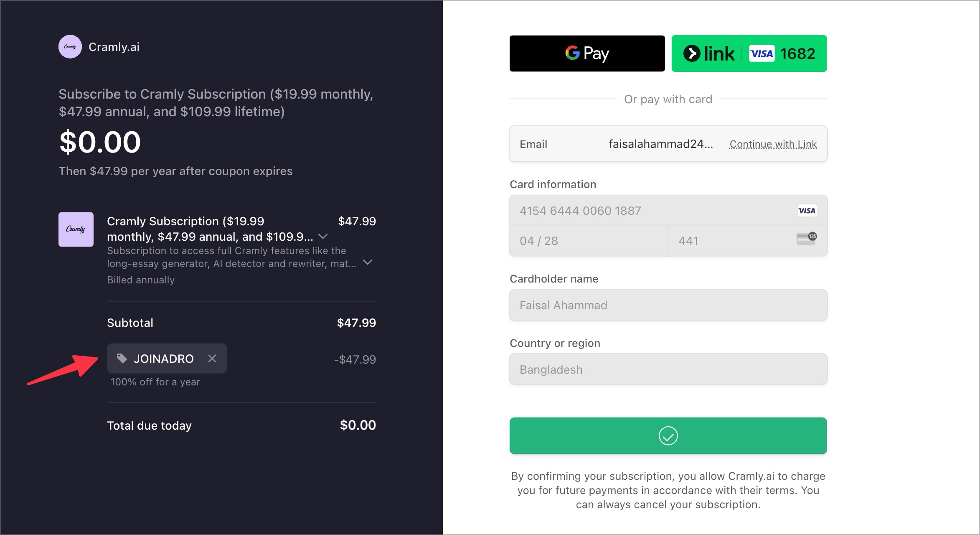
Task: Expand the subscription description chevron
Action: tap(368, 262)
